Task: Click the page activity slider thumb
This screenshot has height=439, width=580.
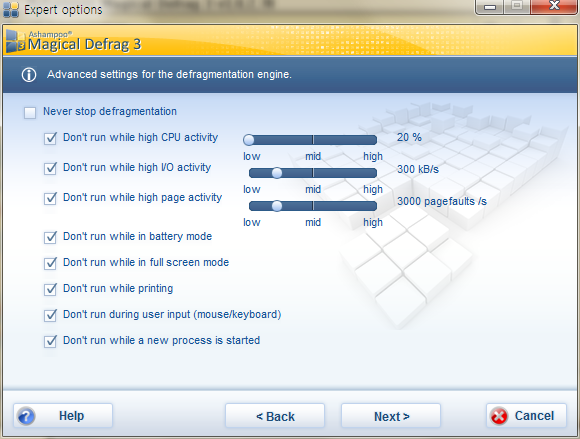Action: pos(277,206)
